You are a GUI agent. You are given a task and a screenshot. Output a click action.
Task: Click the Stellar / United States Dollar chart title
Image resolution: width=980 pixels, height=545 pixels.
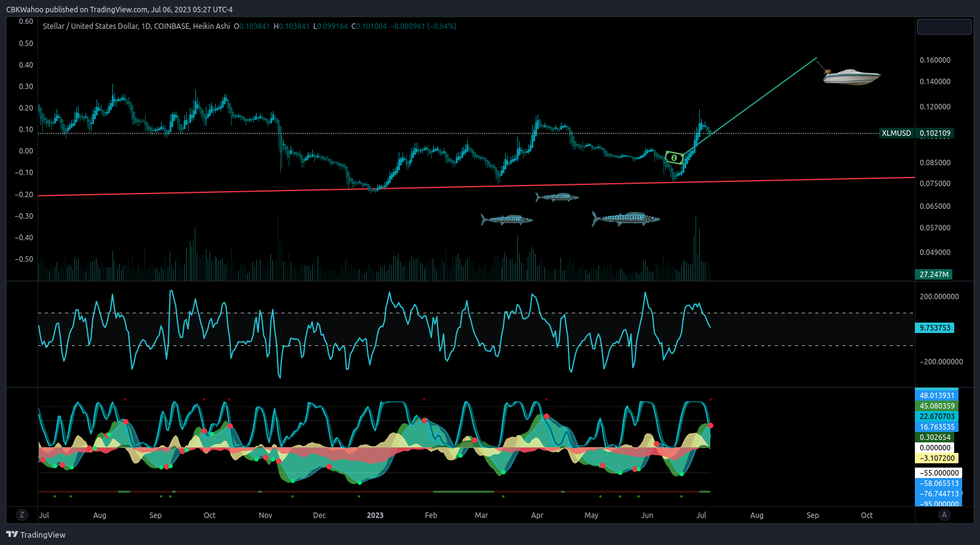pos(136,26)
